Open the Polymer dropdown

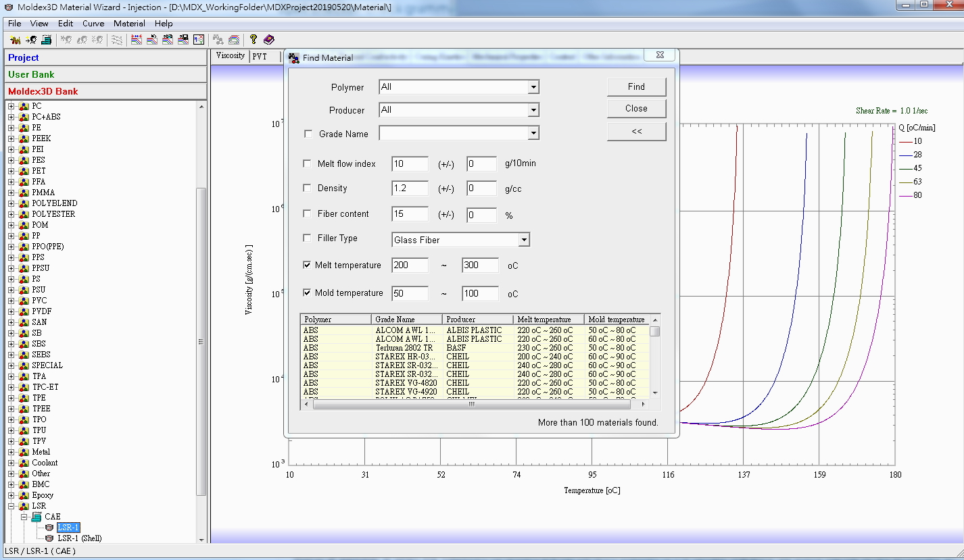pyautogui.click(x=533, y=87)
